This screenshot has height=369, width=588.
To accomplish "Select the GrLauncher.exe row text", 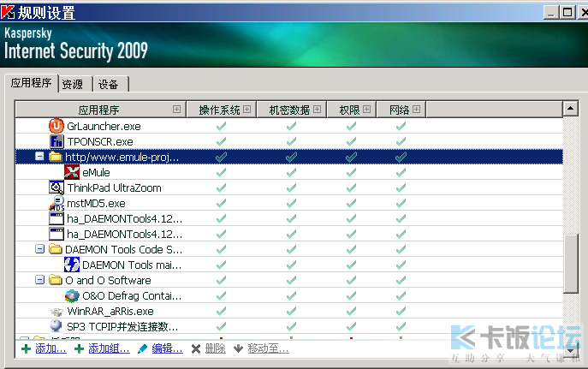I will (104, 127).
